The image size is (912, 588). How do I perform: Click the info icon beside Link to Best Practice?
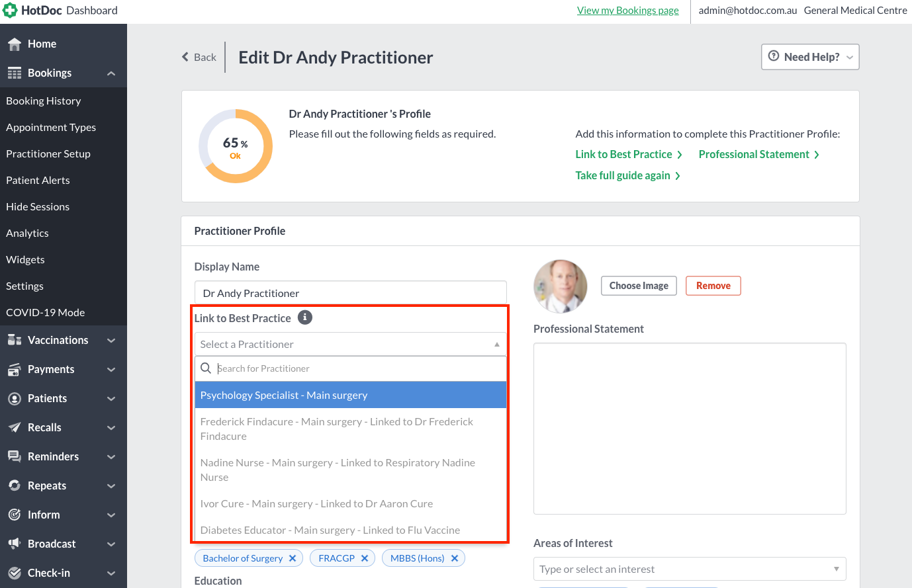pyautogui.click(x=304, y=317)
